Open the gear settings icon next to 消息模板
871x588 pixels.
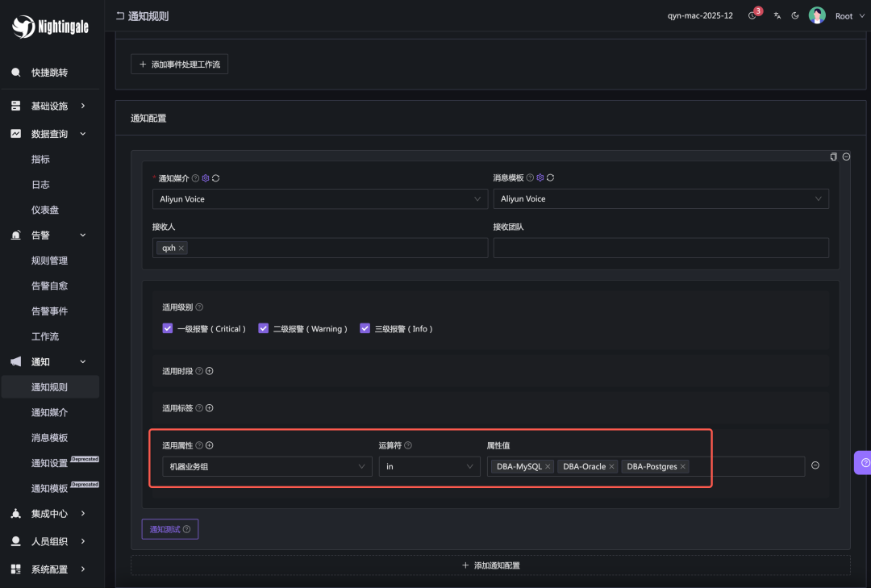[x=540, y=178]
